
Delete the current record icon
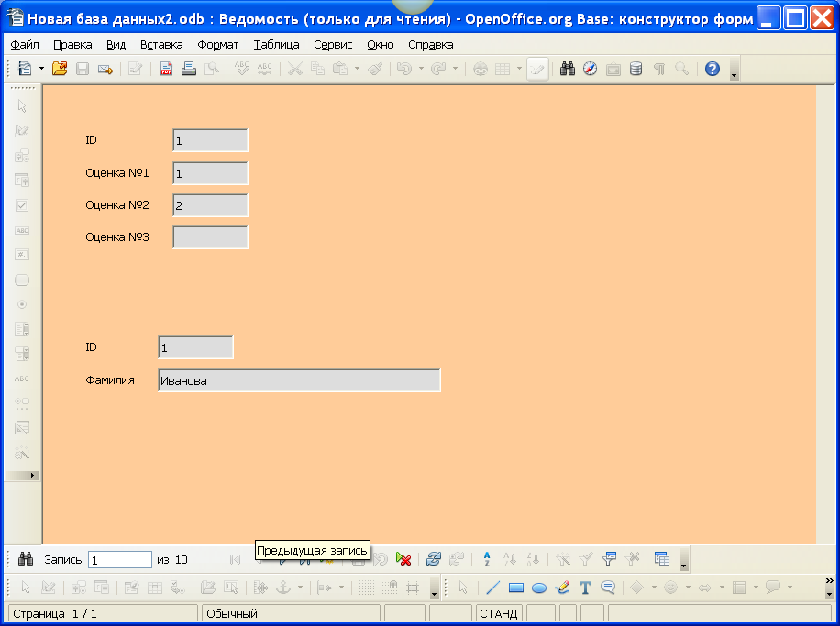click(x=403, y=560)
